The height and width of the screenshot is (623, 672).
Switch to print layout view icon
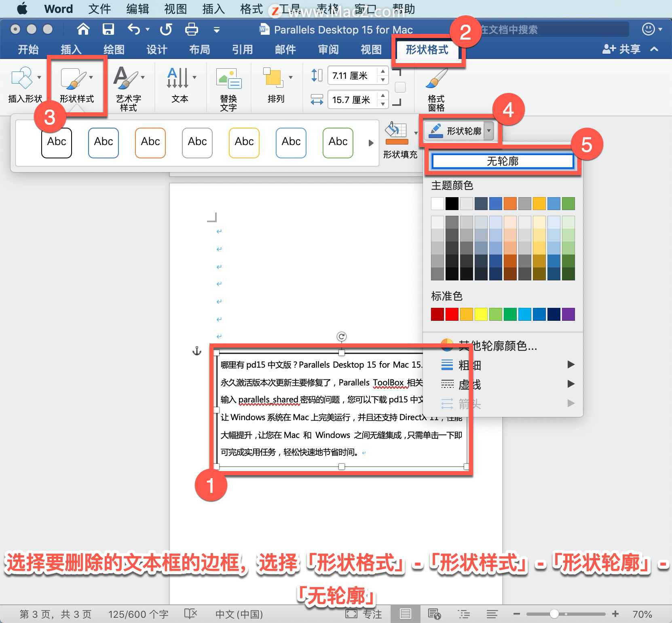tap(405, 614)
